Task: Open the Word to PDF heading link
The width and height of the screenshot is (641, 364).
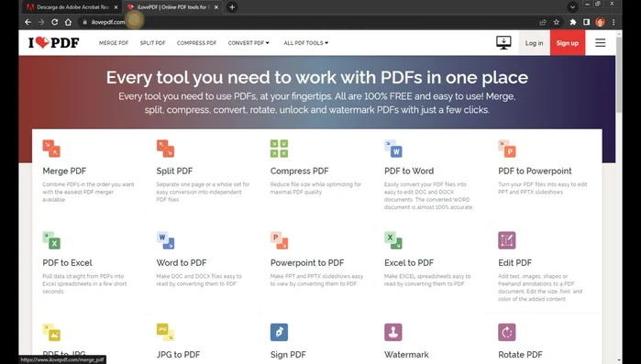Action: [x=181, y=263]
